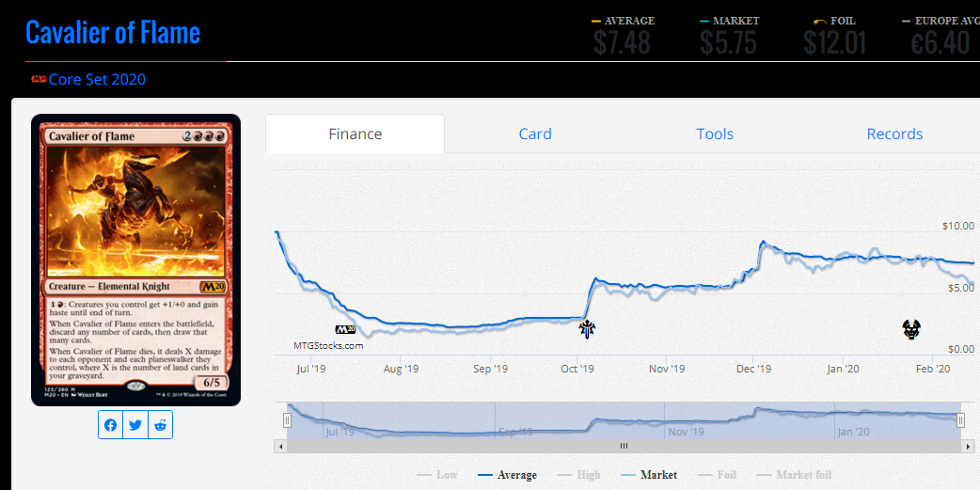Open the Records tab
This screenshot has height=490, width=980.
pos(894,134)
